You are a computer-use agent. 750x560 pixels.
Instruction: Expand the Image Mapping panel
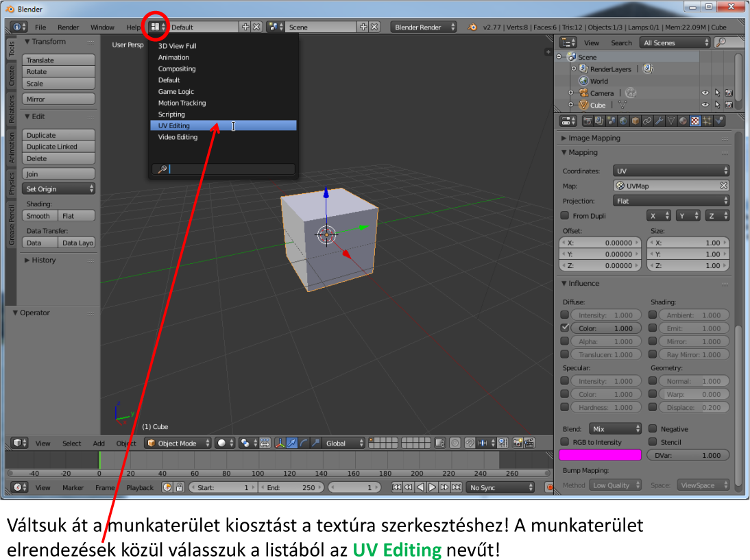594,138
